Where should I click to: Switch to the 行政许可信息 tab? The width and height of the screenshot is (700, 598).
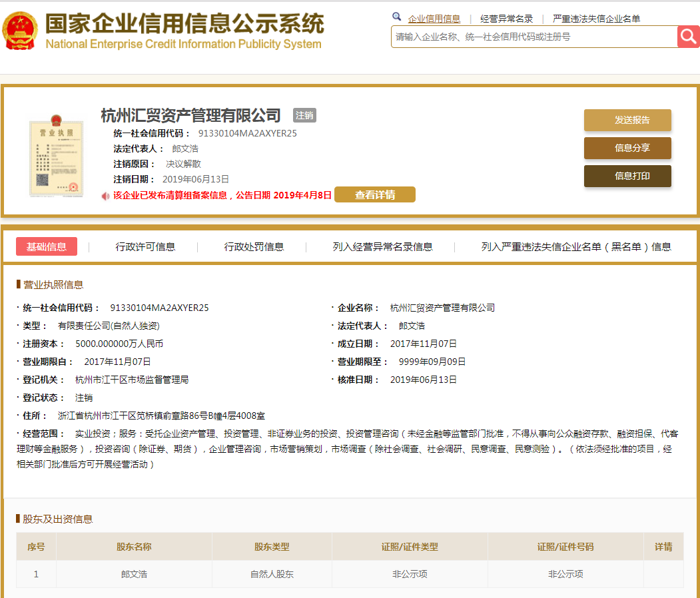[145, 246]
